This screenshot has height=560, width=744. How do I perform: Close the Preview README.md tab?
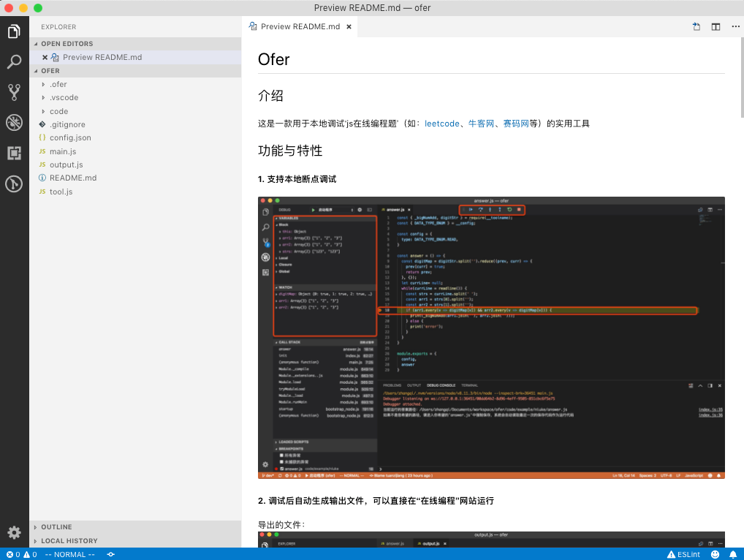click(349, 26)
